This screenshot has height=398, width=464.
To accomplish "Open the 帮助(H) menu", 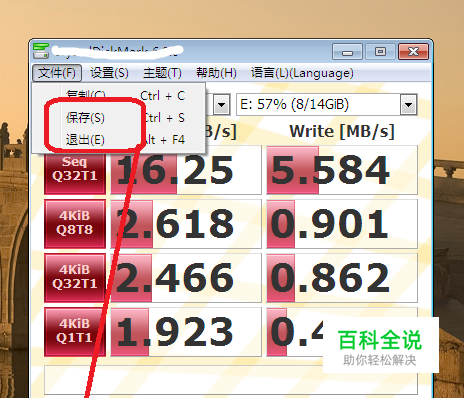I will 216,73.
